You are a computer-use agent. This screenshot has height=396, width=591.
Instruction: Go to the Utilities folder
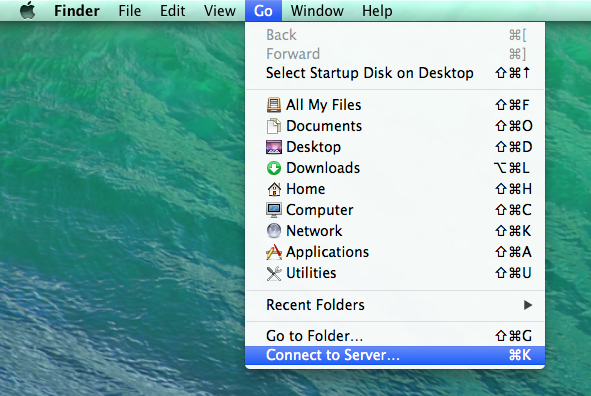point(395,273)
